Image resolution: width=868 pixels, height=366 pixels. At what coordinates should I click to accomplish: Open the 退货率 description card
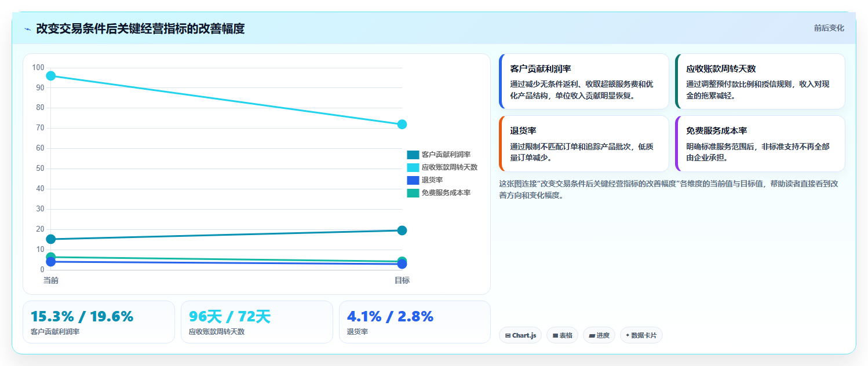coord(583,144)
